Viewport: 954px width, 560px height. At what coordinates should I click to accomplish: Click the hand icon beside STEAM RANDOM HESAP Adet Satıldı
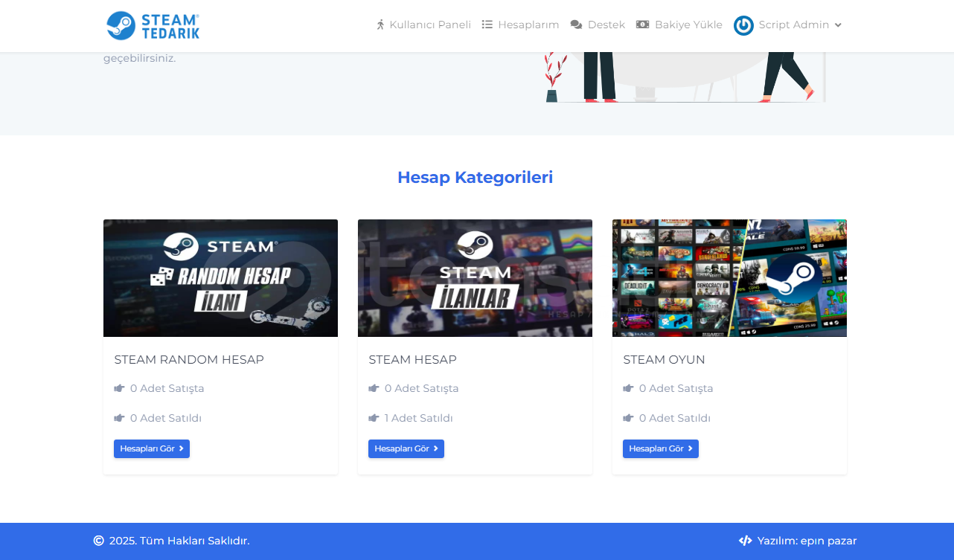click(x=119, y=418)
